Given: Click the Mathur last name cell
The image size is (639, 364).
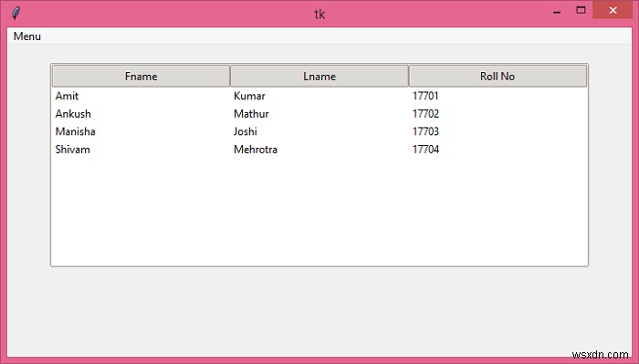Looking at the screenshot, I should click(251, 114).
